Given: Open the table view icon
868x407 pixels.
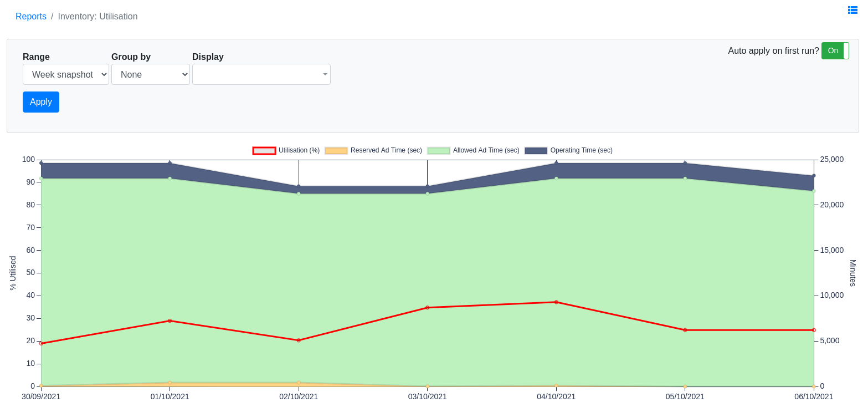Looking at the screenshot, I should click(852, 10).
